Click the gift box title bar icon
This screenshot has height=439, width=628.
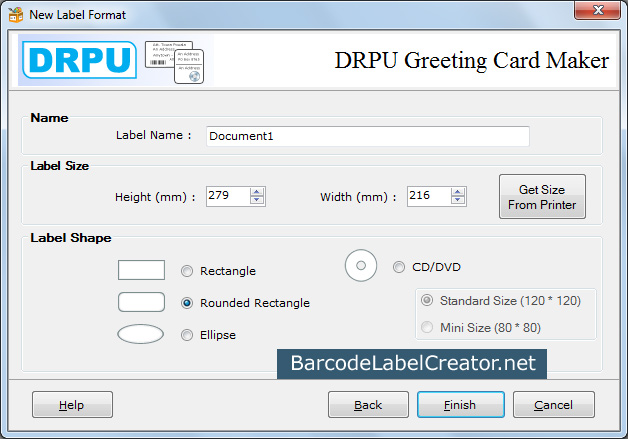point(16,15)
